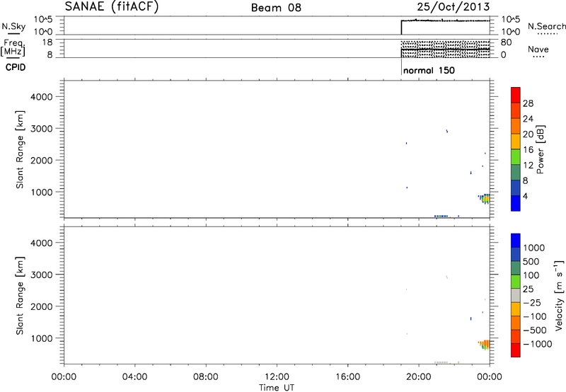Viewport: 566px width, 392px height.
Task: Click the blue near-range echoes at the bottom of the power panel
Action: (x=441, y=217)
